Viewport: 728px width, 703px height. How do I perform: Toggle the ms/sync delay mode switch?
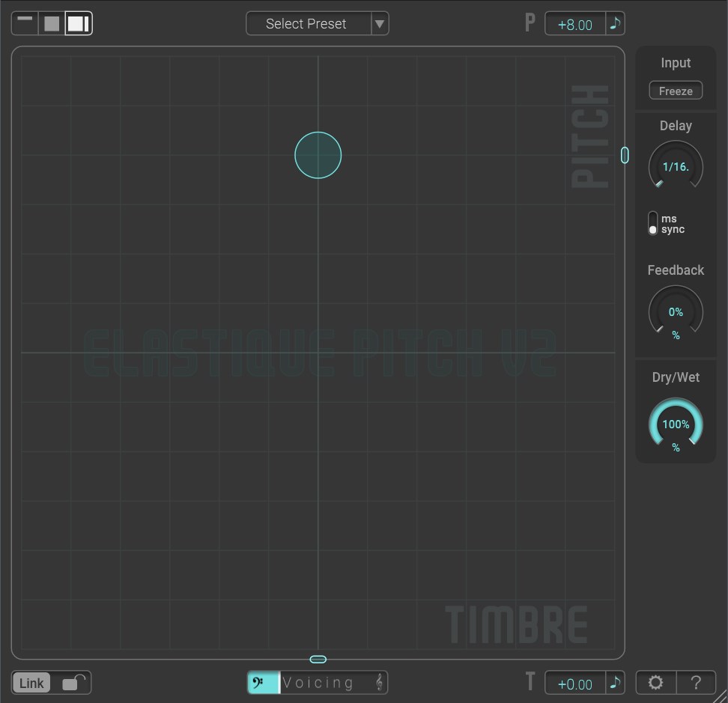click(x=653, y=224)
